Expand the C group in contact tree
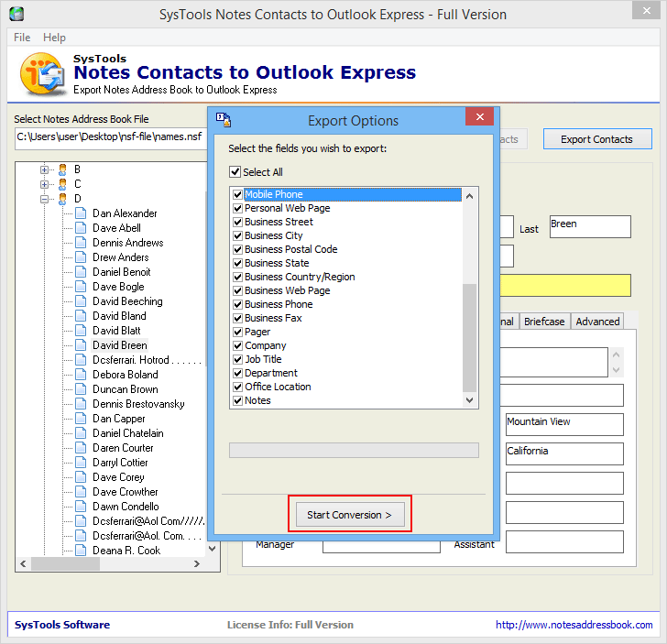The image size is (667, 644). click(x=44, y=184)
